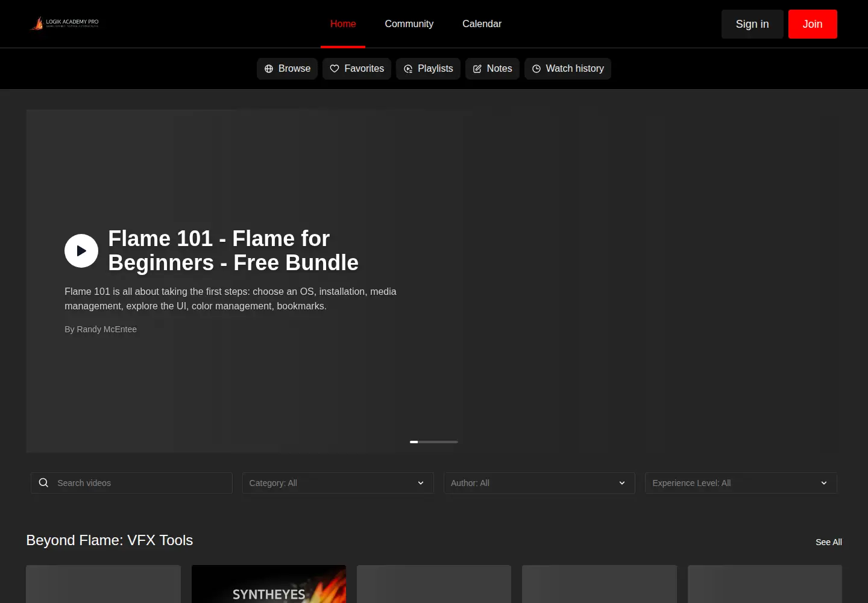This screenshot has height=603, width=868.
Task: Open the Calendar tab
Action: tap(482, 24)
